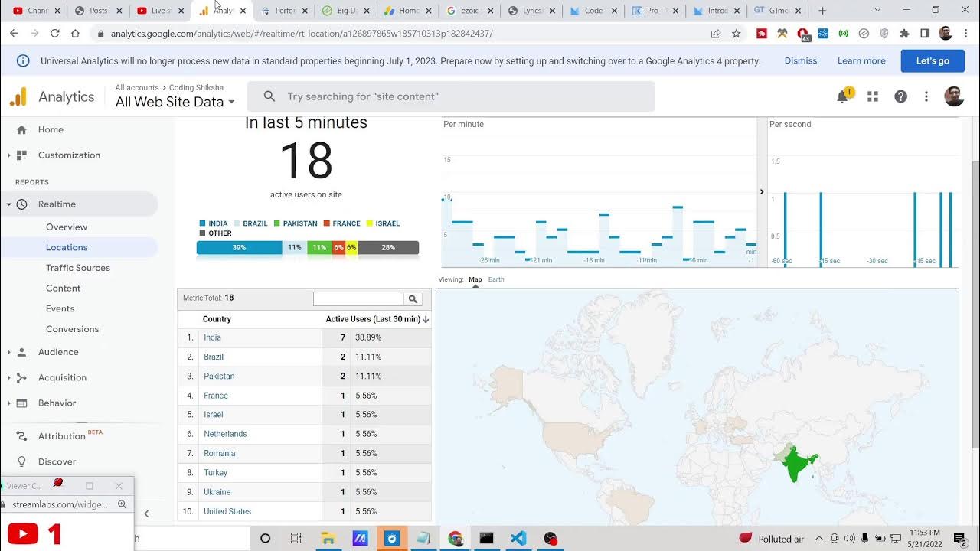Open the Help question mark icon
Image resolution: width=980 pixels, height=551 pixels.
coord(900,96)
